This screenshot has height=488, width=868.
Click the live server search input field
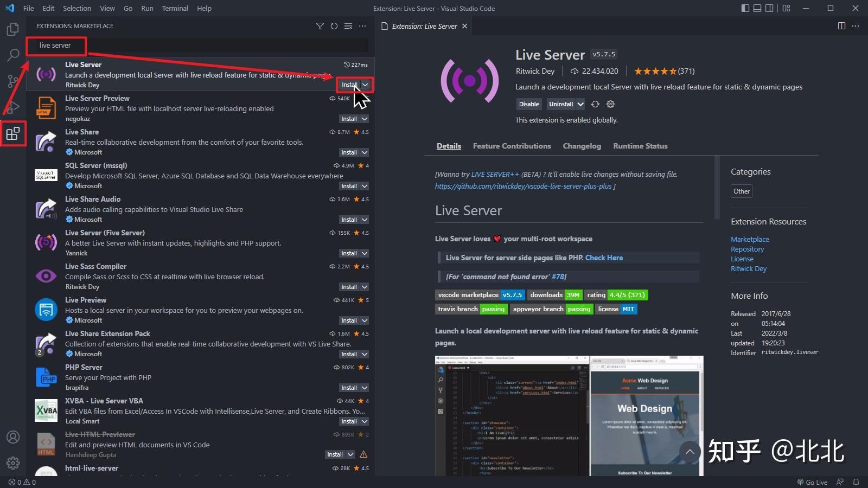(56, 46)
